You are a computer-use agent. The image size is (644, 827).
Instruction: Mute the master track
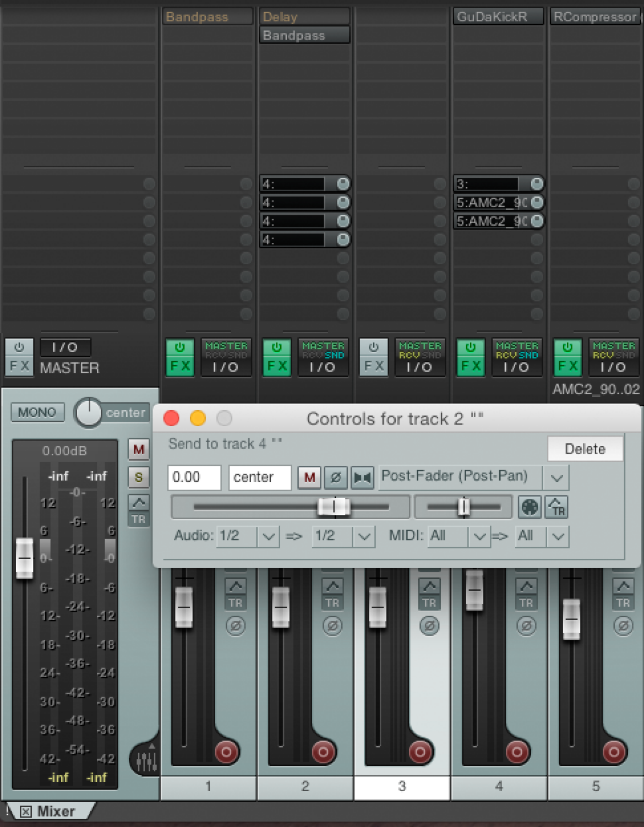click(x=139, y=450)
